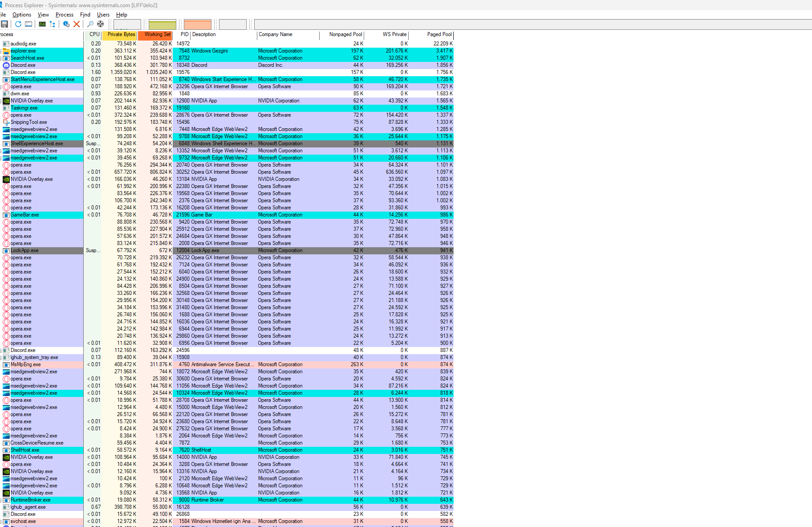Screen dimensions: 812x527
Task: Select the suspended ShellExperienceHost.exe row
Action: pyautogui.click(x=227, y=143)
